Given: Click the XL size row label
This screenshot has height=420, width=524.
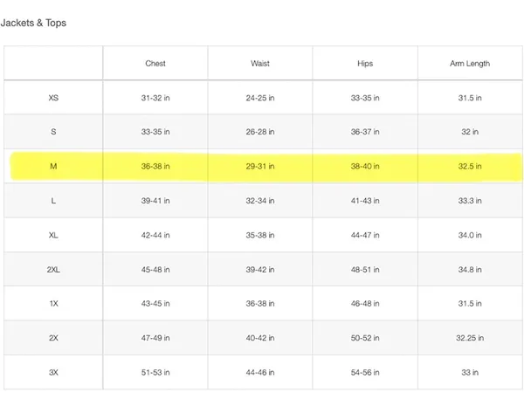Looking at the screenshot, I should tap(53, 235).
